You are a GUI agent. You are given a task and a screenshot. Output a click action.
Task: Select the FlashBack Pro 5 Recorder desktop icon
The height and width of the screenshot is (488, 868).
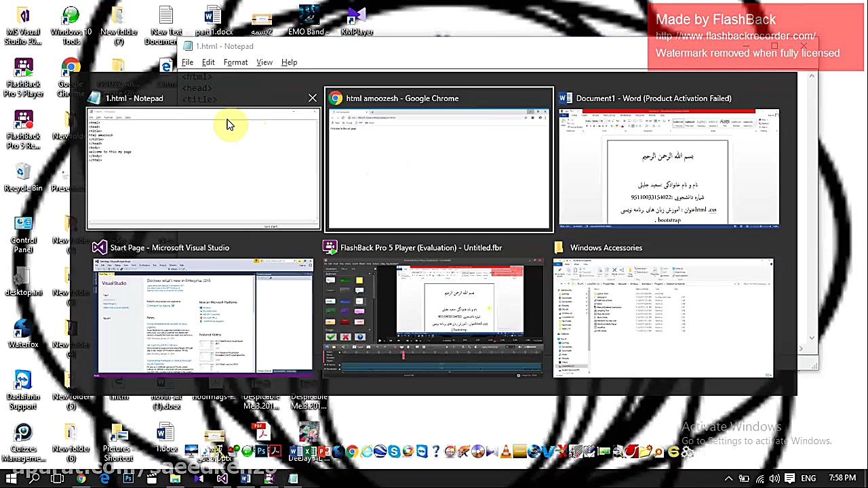coord(24,130)
